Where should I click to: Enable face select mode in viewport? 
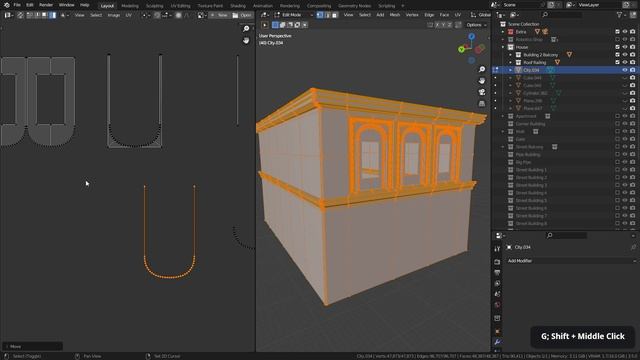[335, 15]
